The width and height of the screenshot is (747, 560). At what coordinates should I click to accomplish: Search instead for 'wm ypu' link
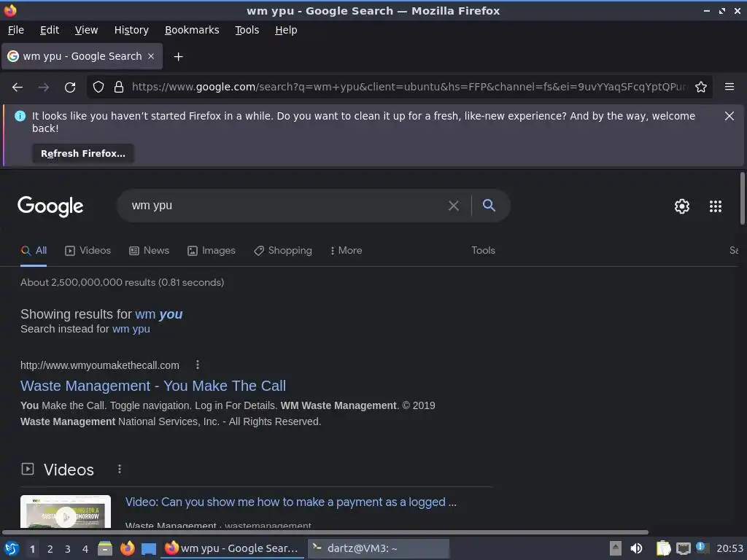point(131,329)
